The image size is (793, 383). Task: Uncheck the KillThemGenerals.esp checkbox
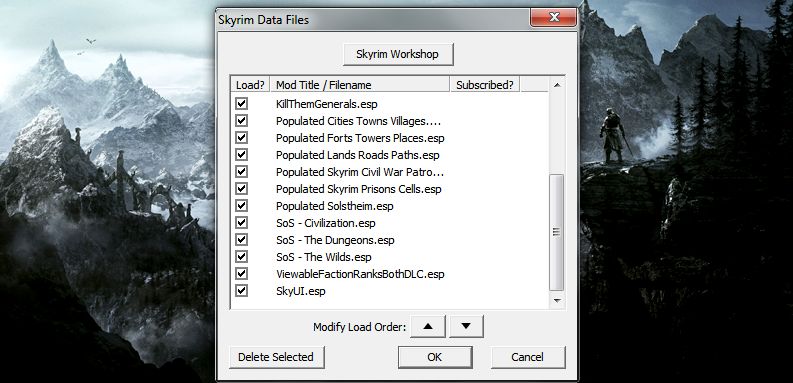pos(241,104)
